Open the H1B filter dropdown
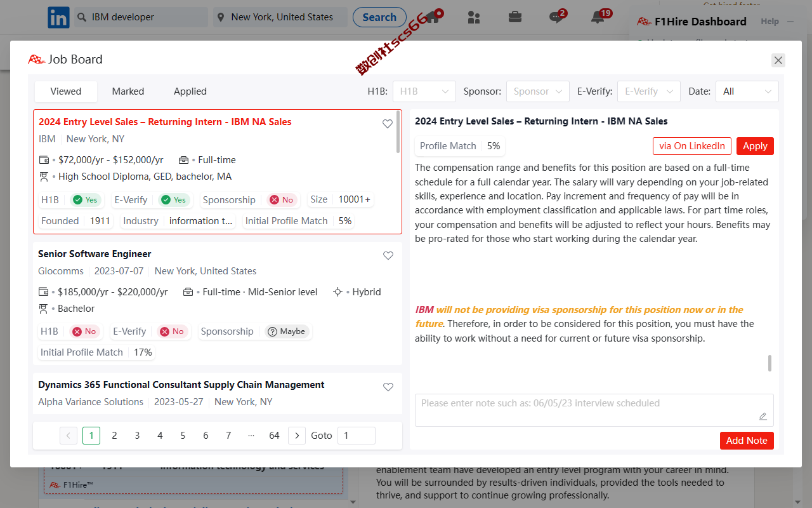Image resolution: width=812 pixels, height=508 pixels. point(424,91)
